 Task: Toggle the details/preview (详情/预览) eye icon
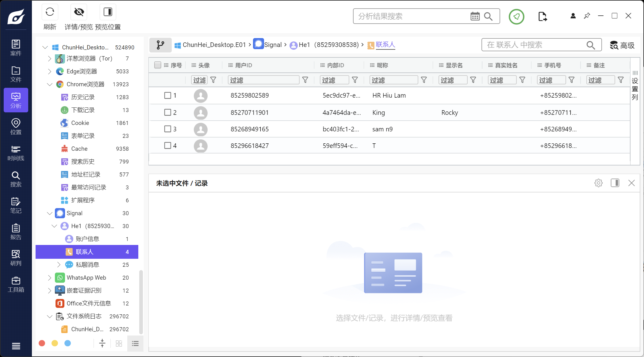79,12
